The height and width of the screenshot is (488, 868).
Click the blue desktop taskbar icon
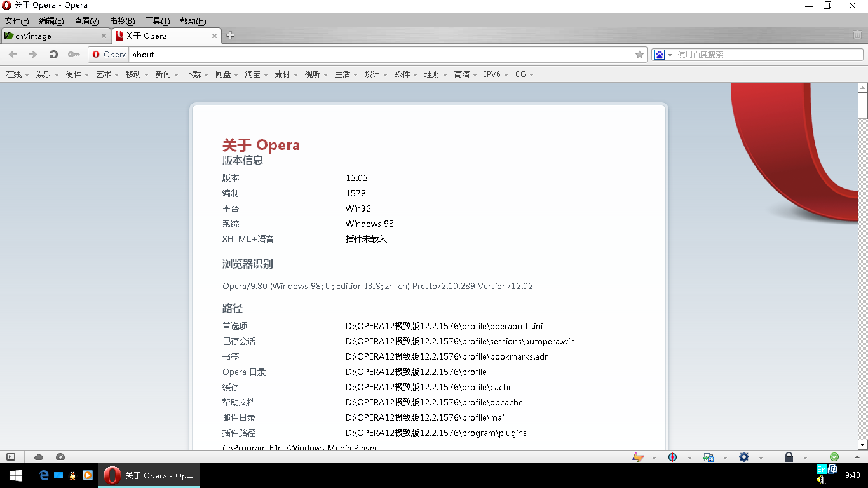(x=58, y=475)
